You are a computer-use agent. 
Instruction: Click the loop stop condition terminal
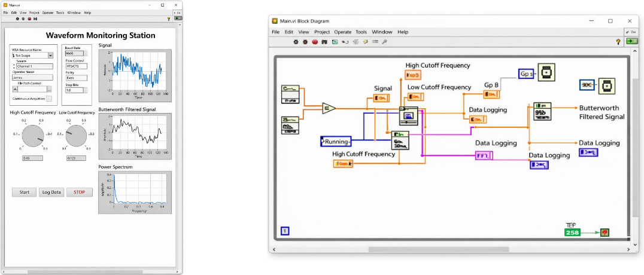(x=605, y=232)
